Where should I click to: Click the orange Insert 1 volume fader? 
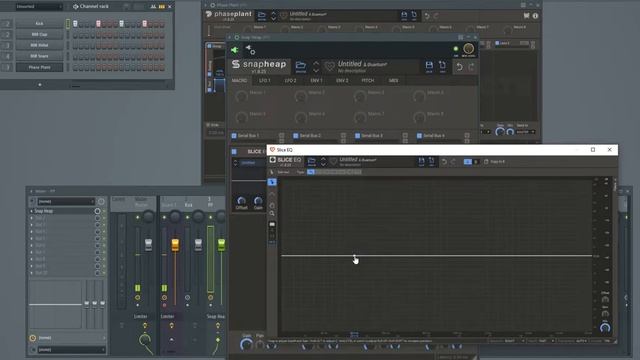(x=175, y=244)
